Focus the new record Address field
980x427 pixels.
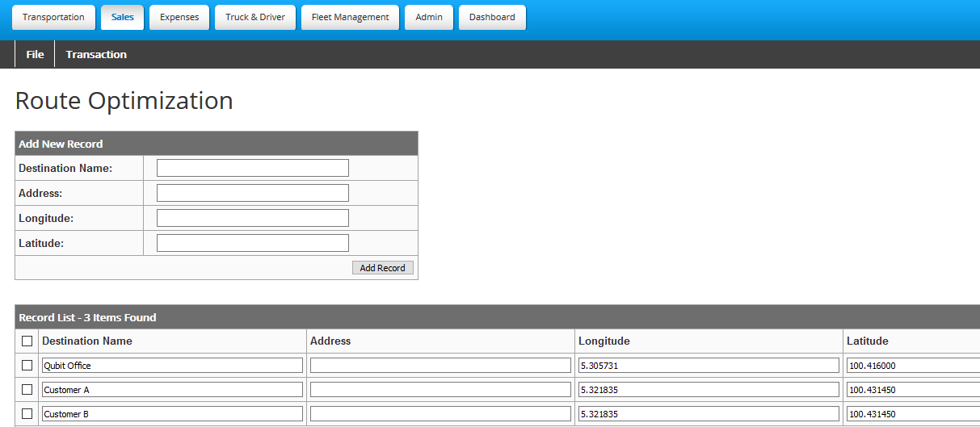point(252,193)
